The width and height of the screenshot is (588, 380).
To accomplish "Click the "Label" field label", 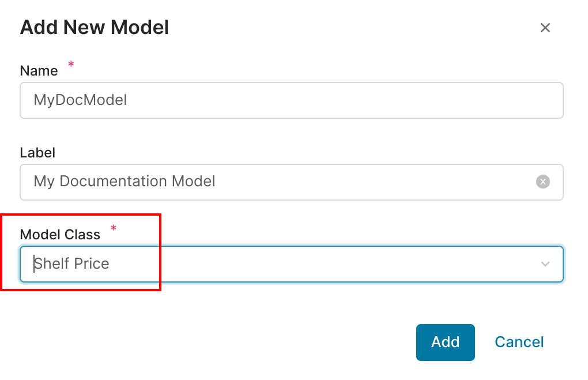I will point(37,153).
